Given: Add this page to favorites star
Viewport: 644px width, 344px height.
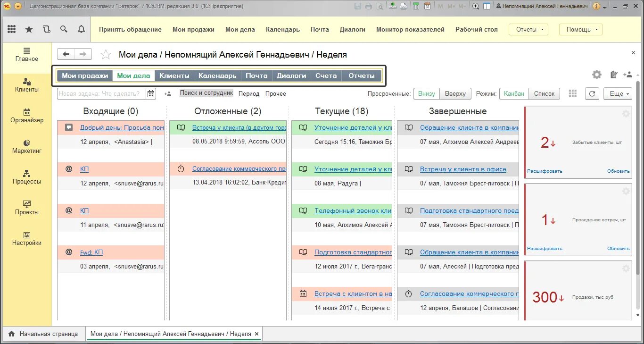Looking at the screenshot, I should 106,55.
